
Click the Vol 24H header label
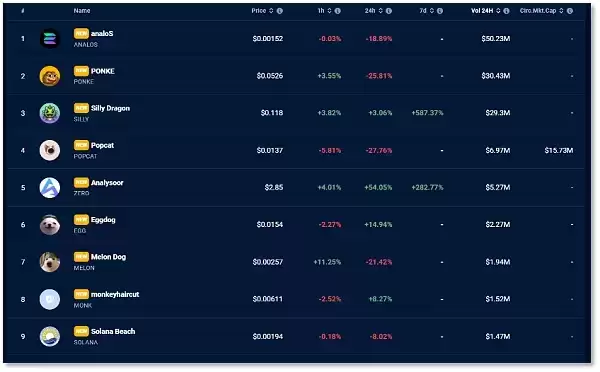click(x=482, y=11)
